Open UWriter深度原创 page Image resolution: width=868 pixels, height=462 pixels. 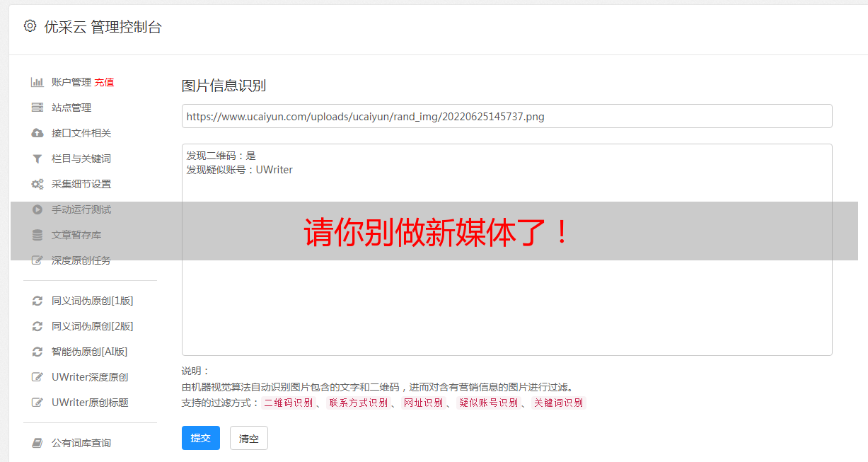point(90,377)
